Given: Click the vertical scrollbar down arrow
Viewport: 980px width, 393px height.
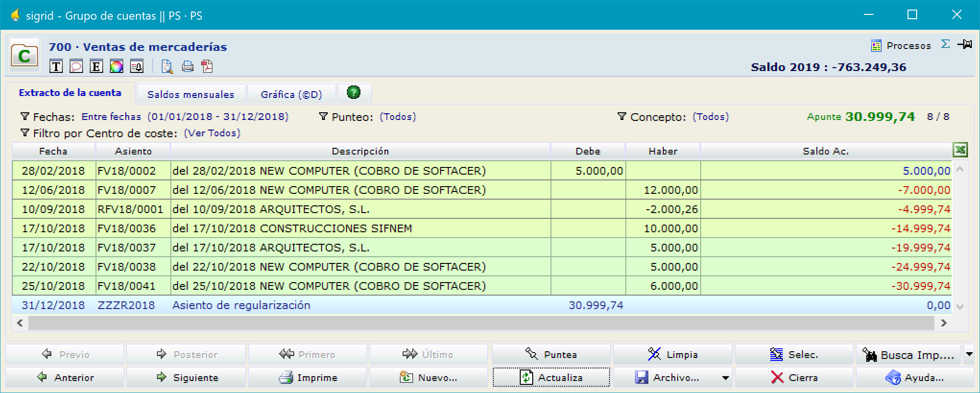Looking at the screenshot, I should coord(960,307).
